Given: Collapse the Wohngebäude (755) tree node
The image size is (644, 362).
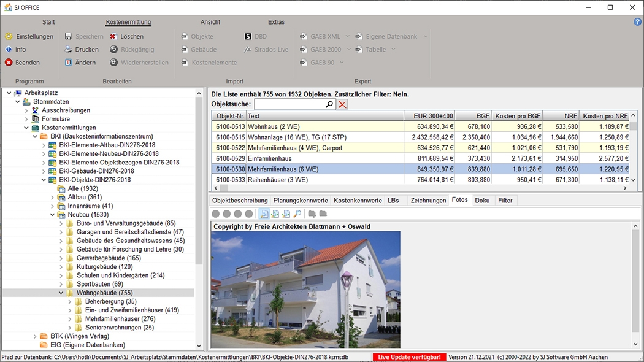Looking at the screenshot, I should pos(61,293).
